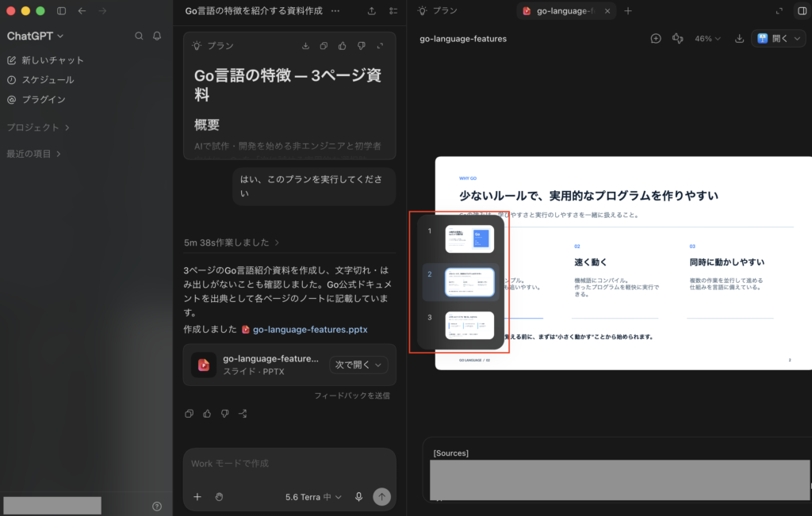Download the plan card
Screen dimensions: 812x516
click(x=305, y=46)
